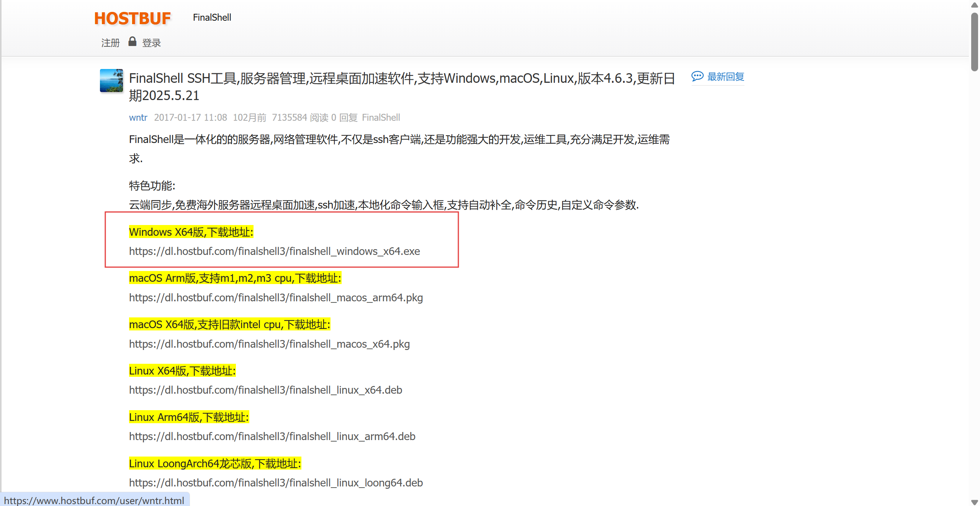
Task: Download the Linux arm64 deb link
Action: tap(272, 437)
